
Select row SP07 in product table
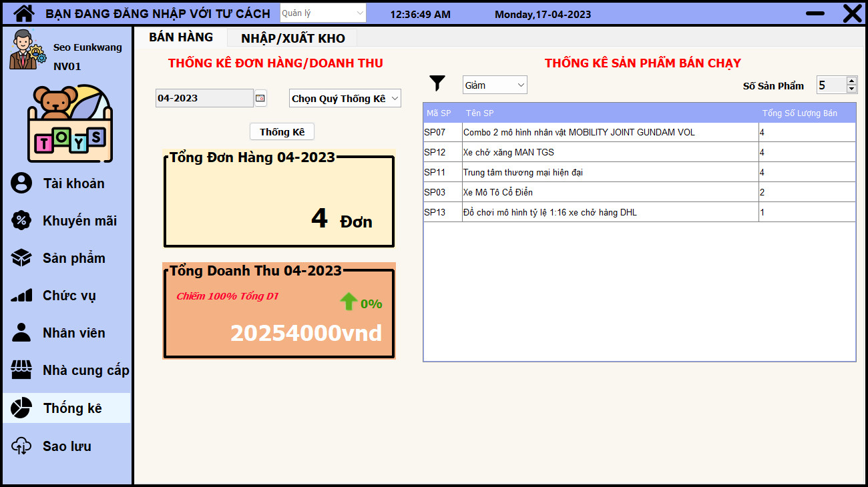(x=640, y=132)
